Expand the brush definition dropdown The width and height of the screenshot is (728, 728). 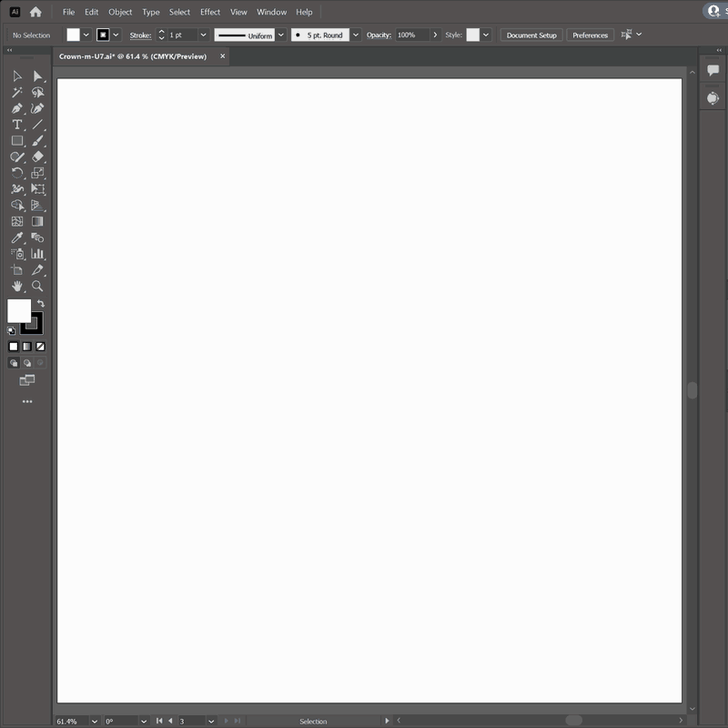[356, 35]
